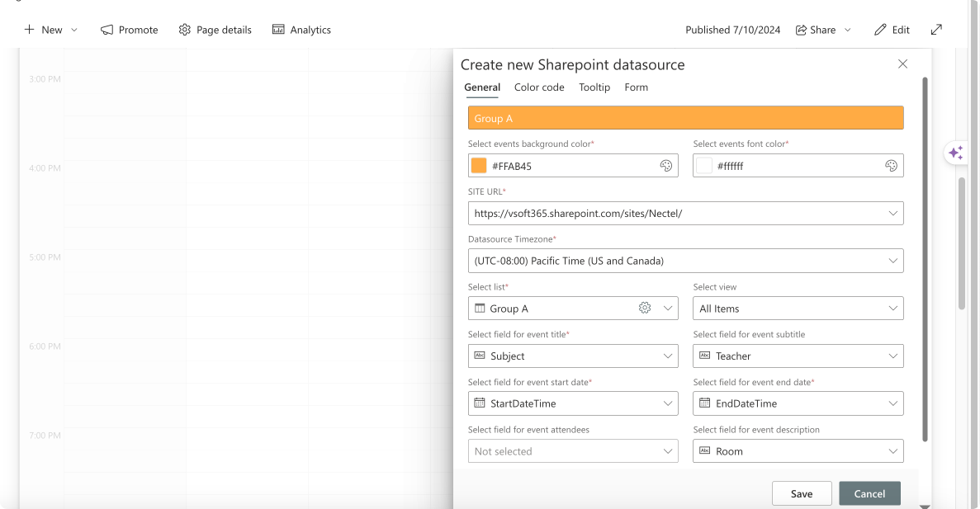The width and height of the screenshot is (980, 509).
Task: Open the SITE URL dropdown
Action: point(685,213)
